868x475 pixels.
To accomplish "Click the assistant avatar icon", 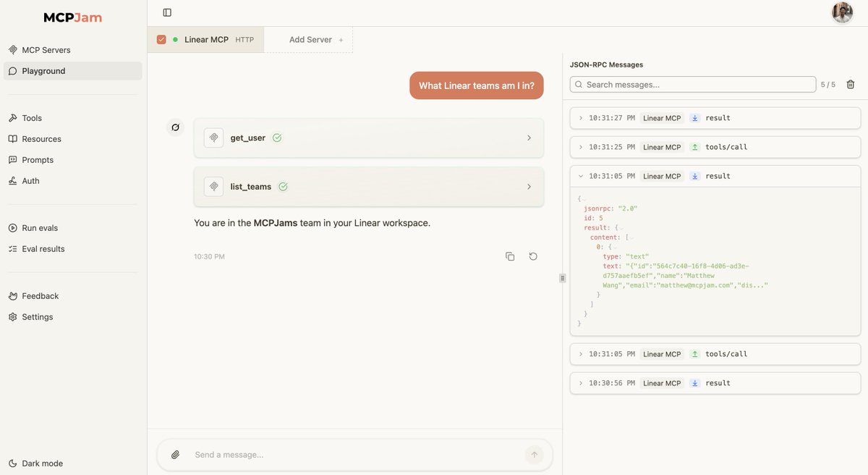I will click(175, 127).
